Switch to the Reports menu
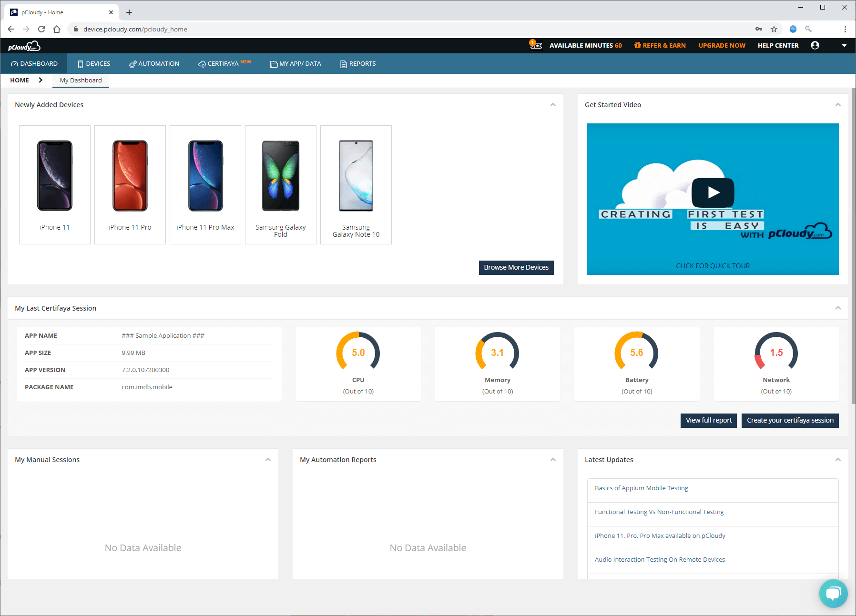Viewport: 856px width, 616px height. coord(358,64)
